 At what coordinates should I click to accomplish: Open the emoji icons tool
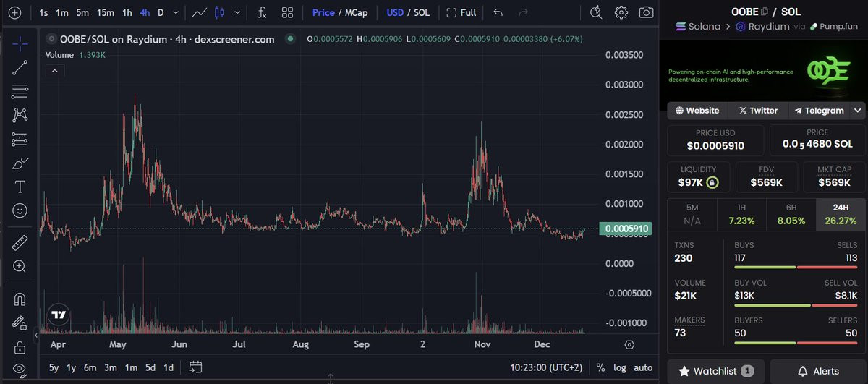(x=20, y=210)
